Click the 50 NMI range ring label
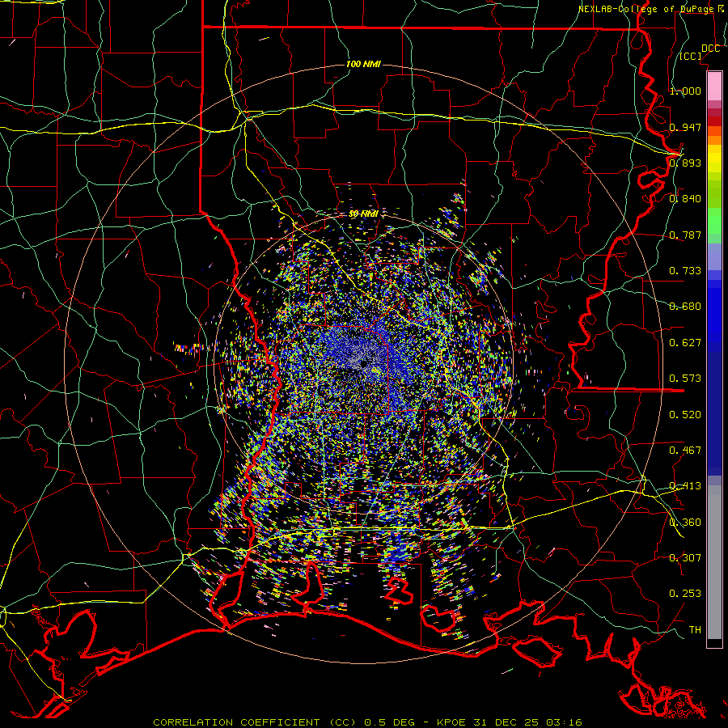Viewport: 728px width, 728px height. click(x=363, y=214)
